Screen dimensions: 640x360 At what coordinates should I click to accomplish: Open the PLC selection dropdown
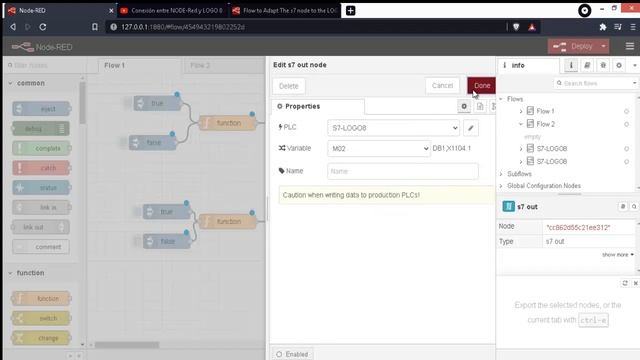pyautogui.click(x=393, y=128)
